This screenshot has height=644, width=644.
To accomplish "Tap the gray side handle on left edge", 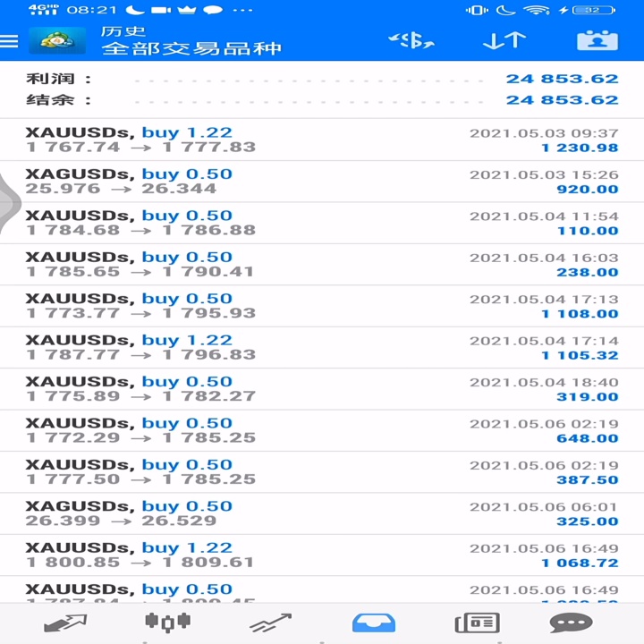I will [x=10, y=203].
